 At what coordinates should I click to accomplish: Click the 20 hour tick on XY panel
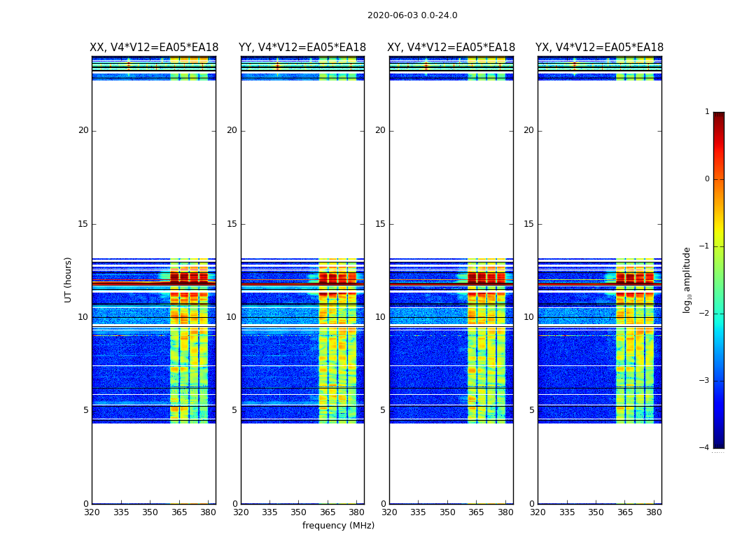click(x=380, y=130)
